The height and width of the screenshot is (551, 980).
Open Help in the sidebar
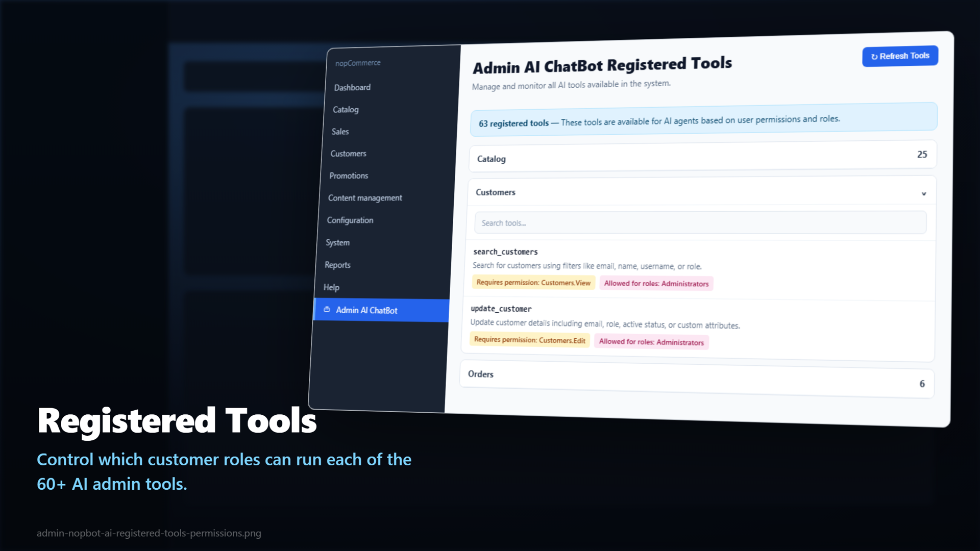coord(331,287)
